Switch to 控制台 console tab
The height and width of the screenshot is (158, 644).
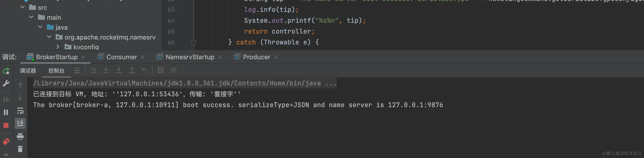tap(56, 71)
